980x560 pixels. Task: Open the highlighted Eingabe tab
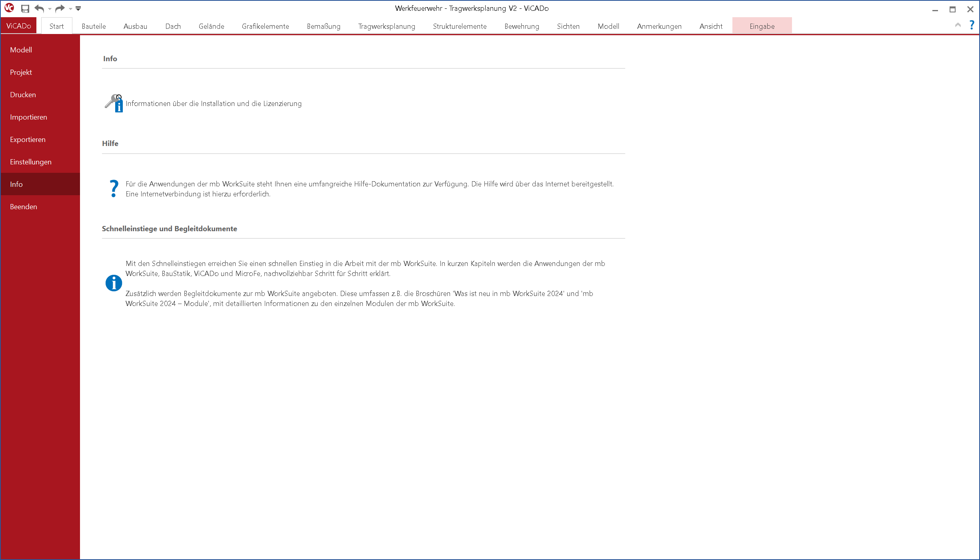tap(762, 26)
